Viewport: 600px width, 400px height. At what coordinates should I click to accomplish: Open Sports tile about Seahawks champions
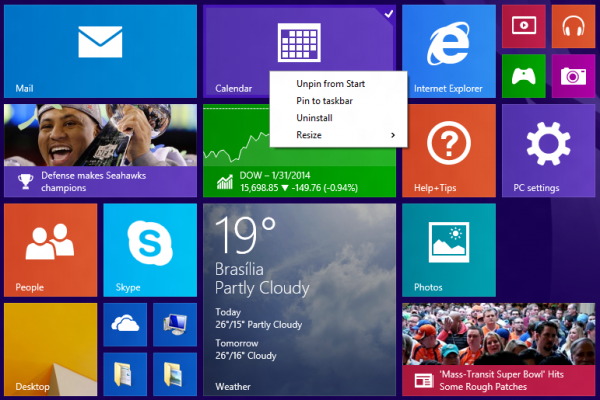100,150
